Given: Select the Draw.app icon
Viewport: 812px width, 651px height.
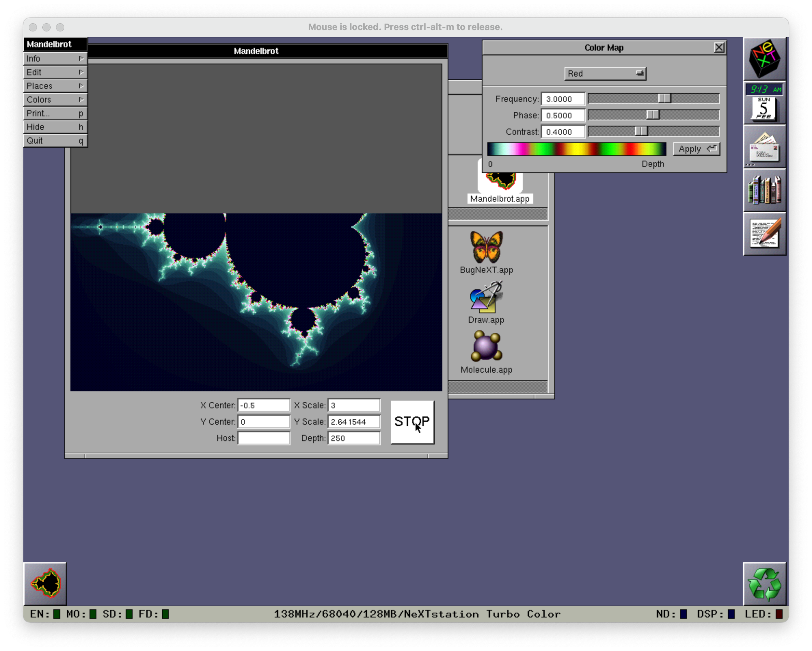Looking at the screenshot, I should pos(486,297).
